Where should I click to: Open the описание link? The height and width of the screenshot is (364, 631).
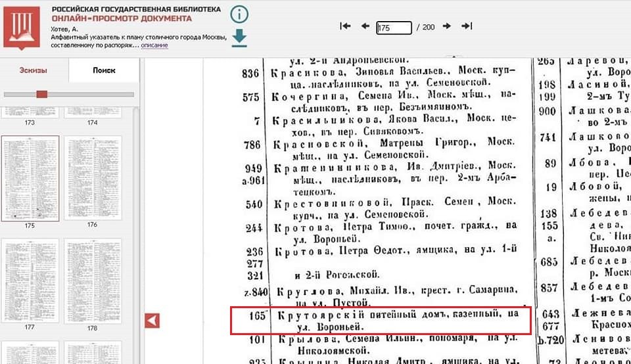154,45
